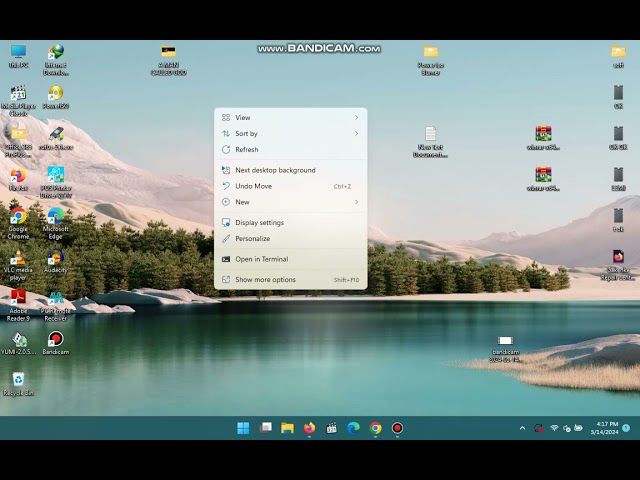The image size is (640, 480).
Task: Select the Firefox repair file icon
Action: (618, 265)
